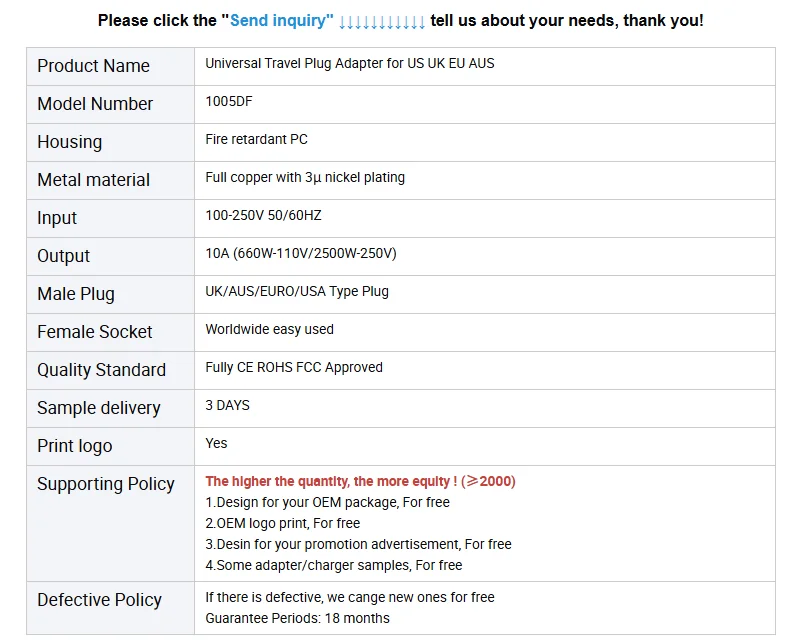The height and width of the screenshot is (640, 796).
Task: Select the "Model Number" label
Action: [x=95, y=104]
